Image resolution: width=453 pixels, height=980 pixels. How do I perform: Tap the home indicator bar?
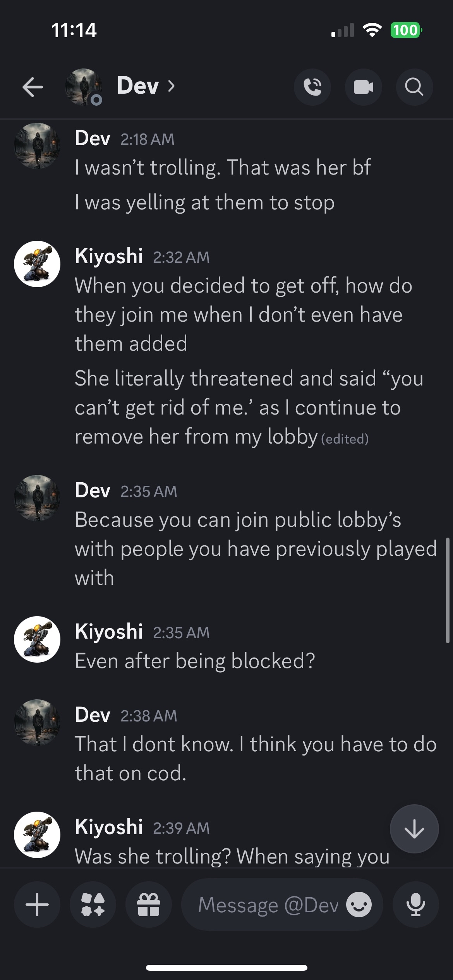(x=226, y=968)
